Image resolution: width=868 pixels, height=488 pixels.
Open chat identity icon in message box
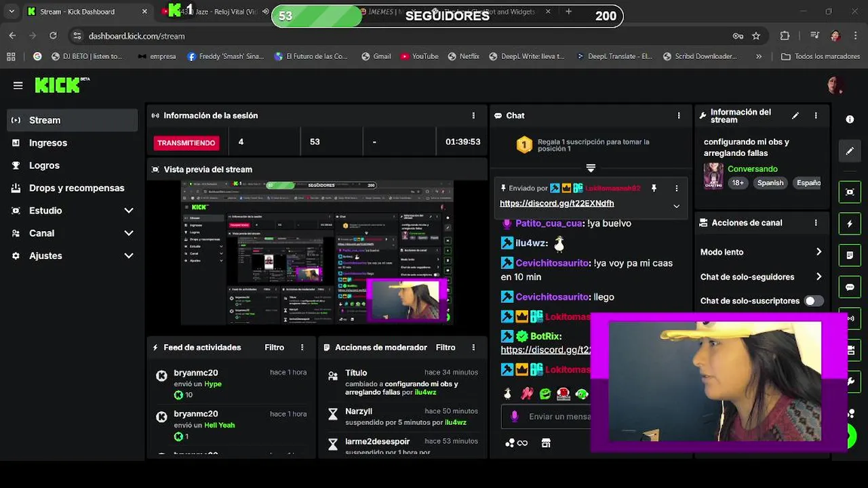coord(514,417)
